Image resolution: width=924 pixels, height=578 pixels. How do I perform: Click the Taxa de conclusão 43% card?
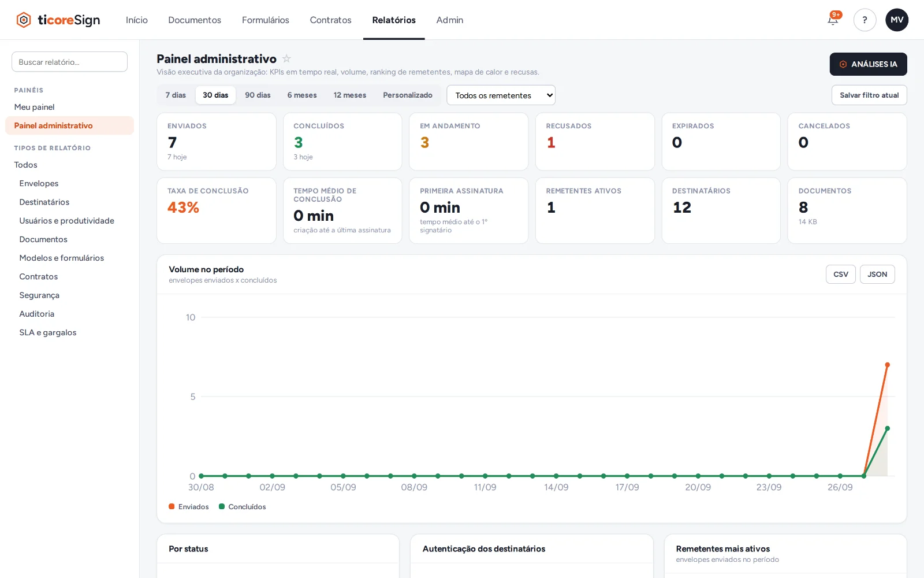[216, 210]
